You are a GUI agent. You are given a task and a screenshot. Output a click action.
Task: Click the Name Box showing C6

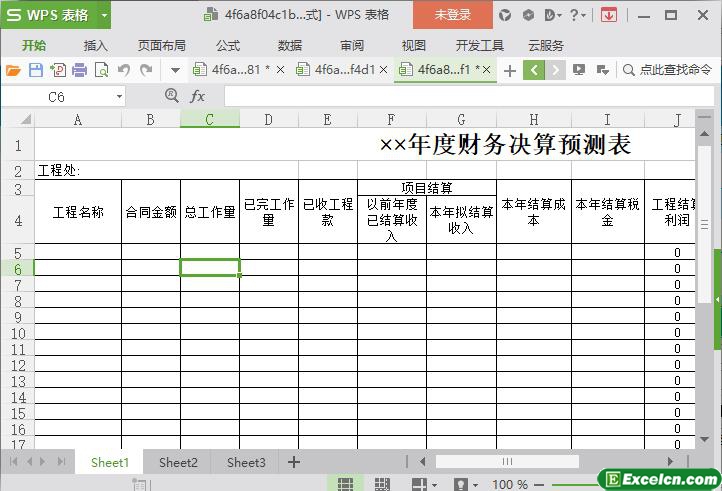click(57, 97)
